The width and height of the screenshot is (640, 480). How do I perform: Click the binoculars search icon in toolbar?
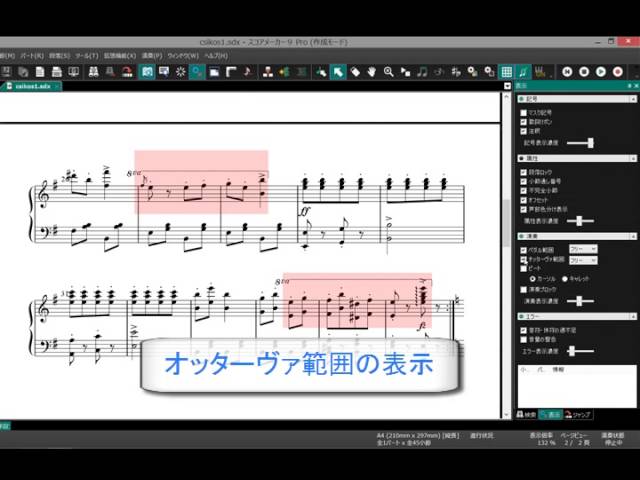pos(94,72)
